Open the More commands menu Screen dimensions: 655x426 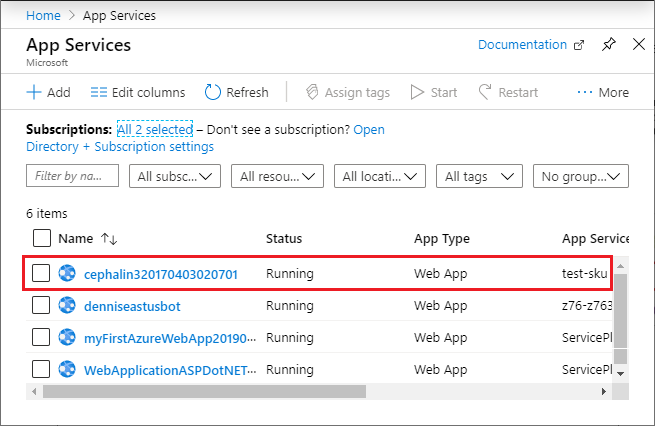pyautogui.click(x=603, y=92)
